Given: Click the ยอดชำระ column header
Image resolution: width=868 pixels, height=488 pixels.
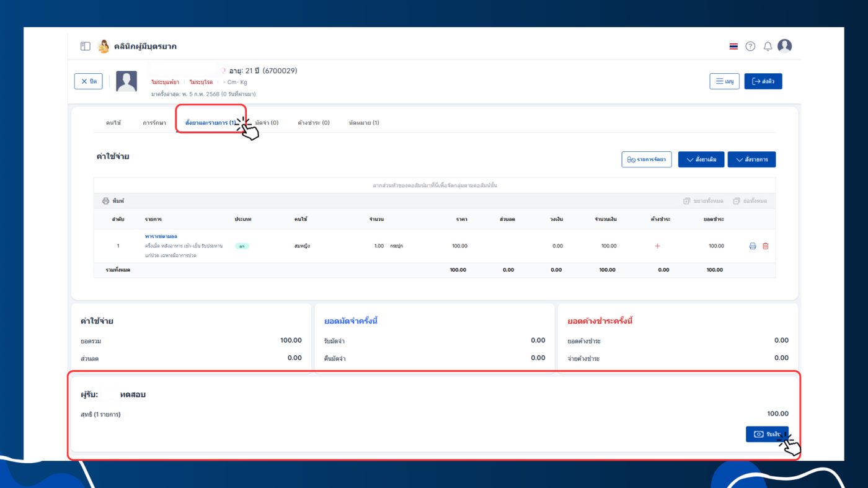Looking at the screenshot, I should tap(714, 220).
